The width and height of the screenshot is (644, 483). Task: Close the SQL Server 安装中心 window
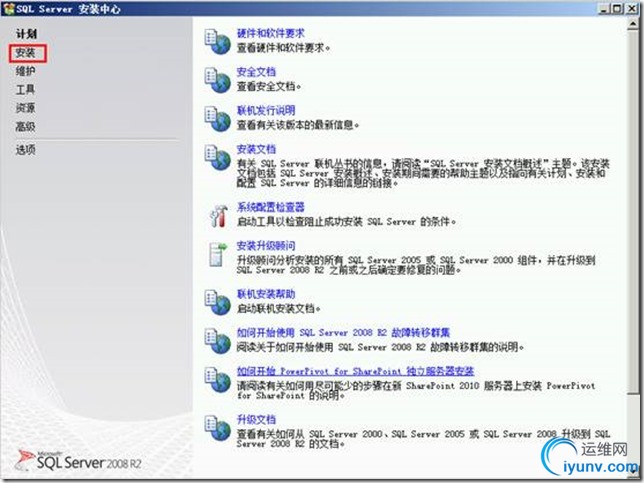click(632, 9)
